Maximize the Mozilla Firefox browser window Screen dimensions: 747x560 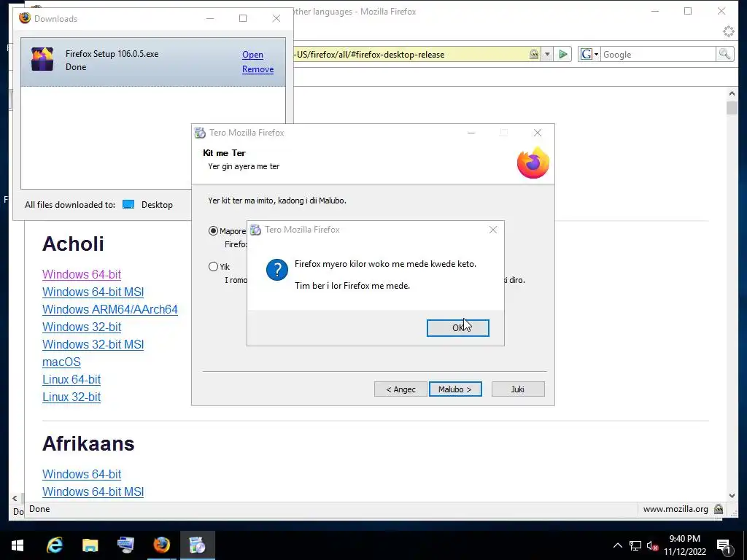[x=688, y=11]
